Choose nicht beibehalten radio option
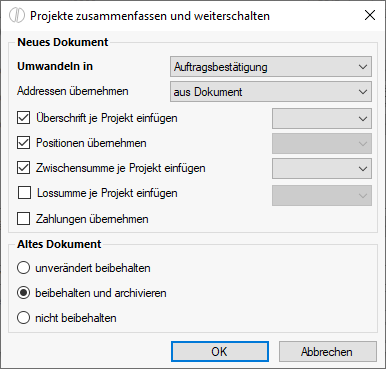The height and width of the screenshot is (369, 386). tap(23, 318)
